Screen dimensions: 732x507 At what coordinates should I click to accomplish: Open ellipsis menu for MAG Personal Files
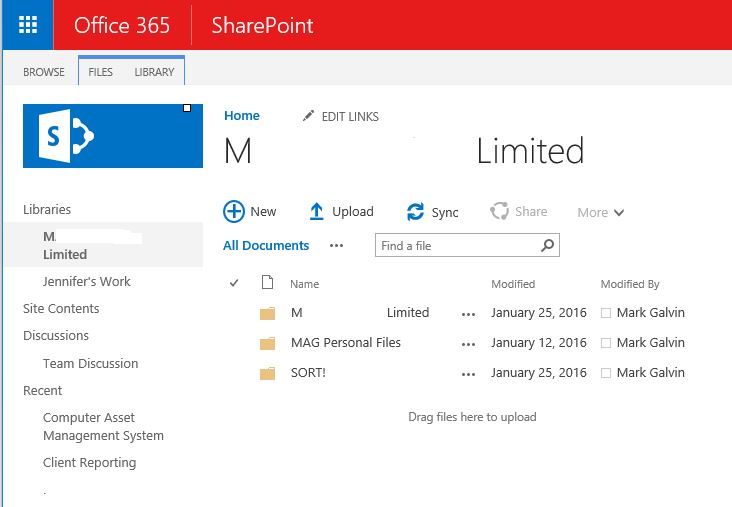coord(468,345)
